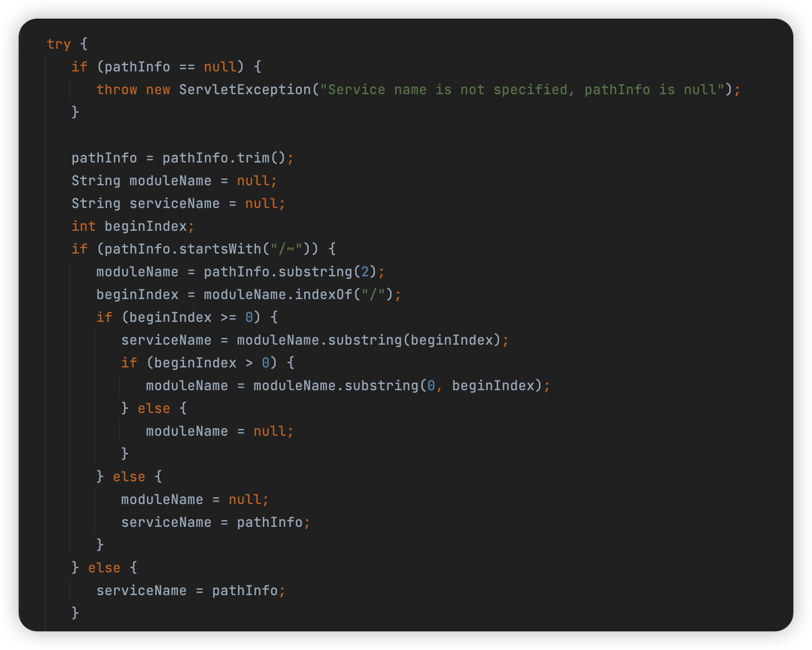Click the innermost else keyword

pos(154,408)
